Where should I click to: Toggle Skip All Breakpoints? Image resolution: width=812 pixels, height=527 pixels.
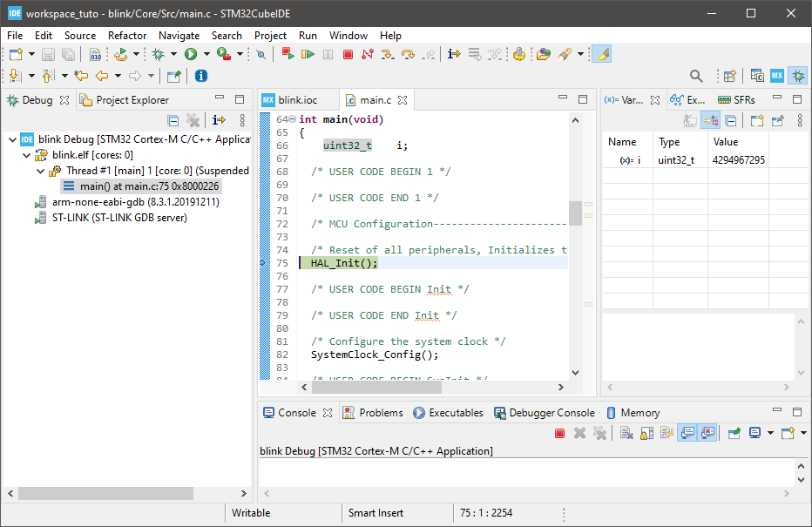tap(261, 54)
